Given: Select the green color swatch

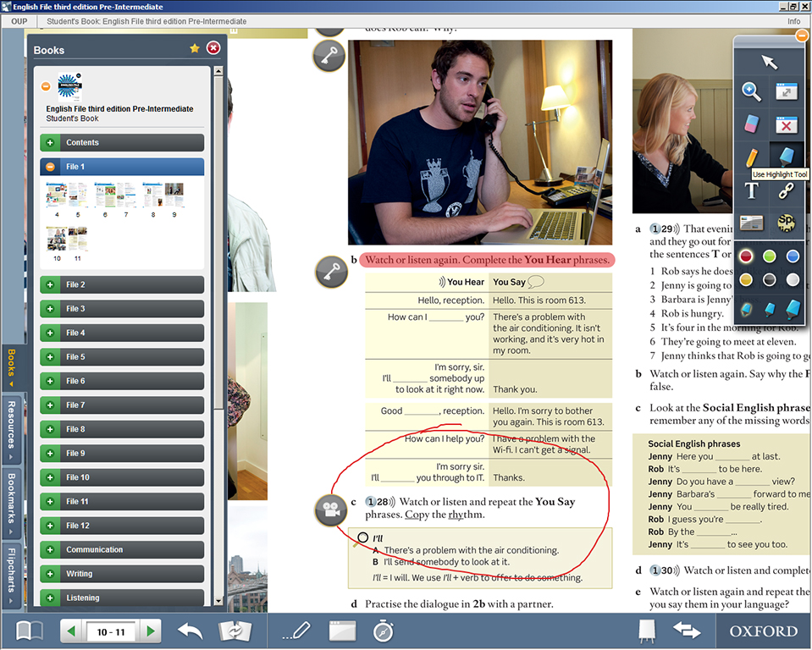Looking at the screenshot, I should 769,256.
